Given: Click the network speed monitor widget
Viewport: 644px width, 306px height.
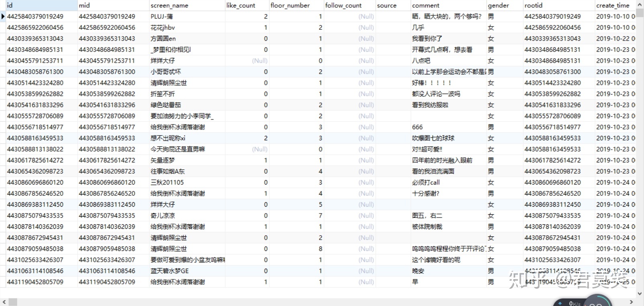Looking at the screenshot, I should (x=582, y=302).
